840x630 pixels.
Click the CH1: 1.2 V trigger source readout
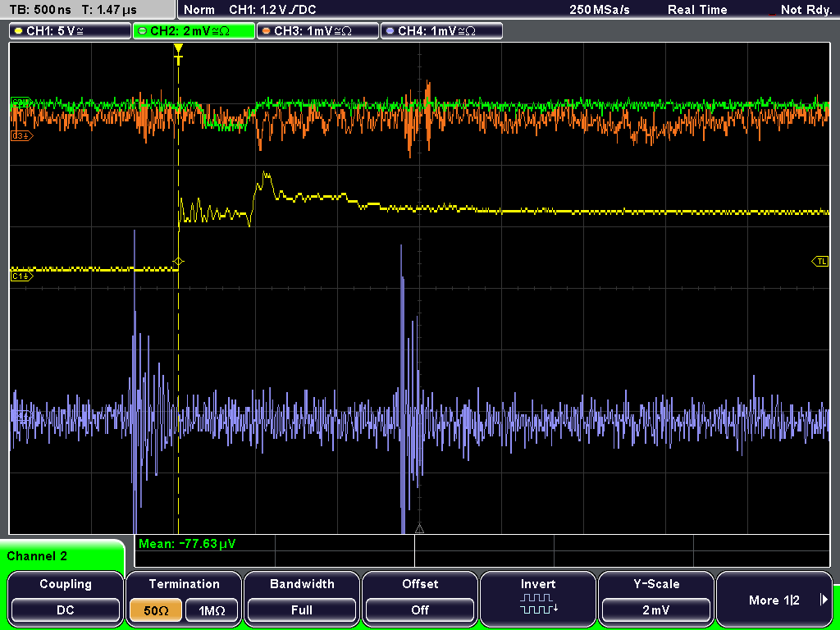pos(272,10)
